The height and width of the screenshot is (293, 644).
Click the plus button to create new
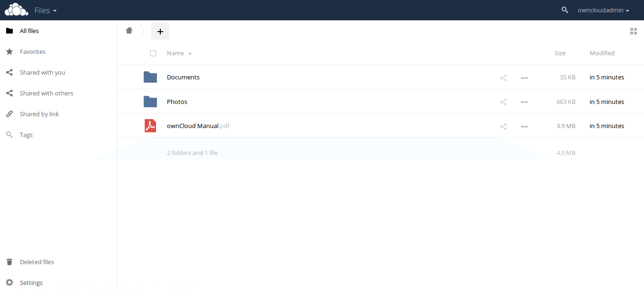pyautogui.click(x=160, y=31)
